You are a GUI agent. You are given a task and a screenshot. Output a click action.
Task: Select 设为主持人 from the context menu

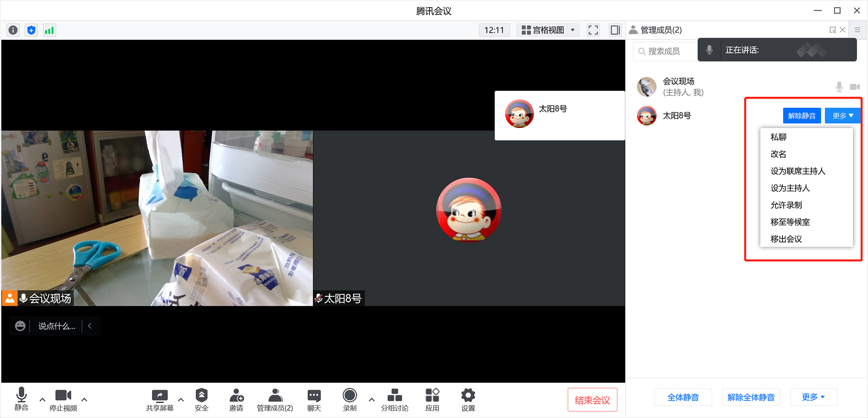790,188
